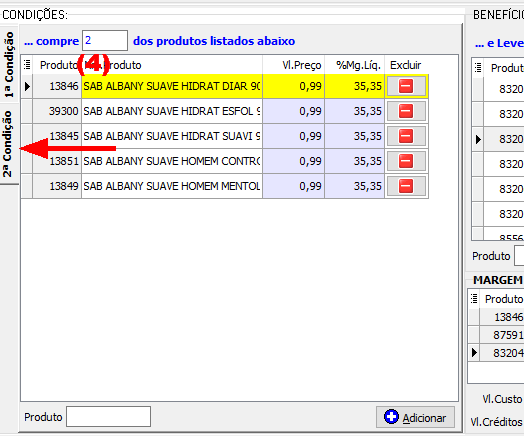Viewport: 524px width, 436px height.
Task: Click product code 39300 cell
Action: 57,111
